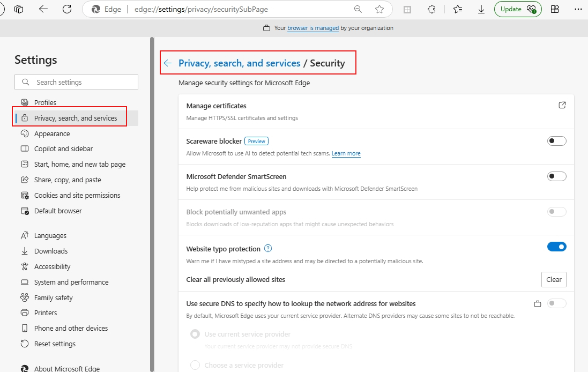Open Manage certificates external link icon
Viewport: 588px width, 372px height.
(x=562, y=105)
